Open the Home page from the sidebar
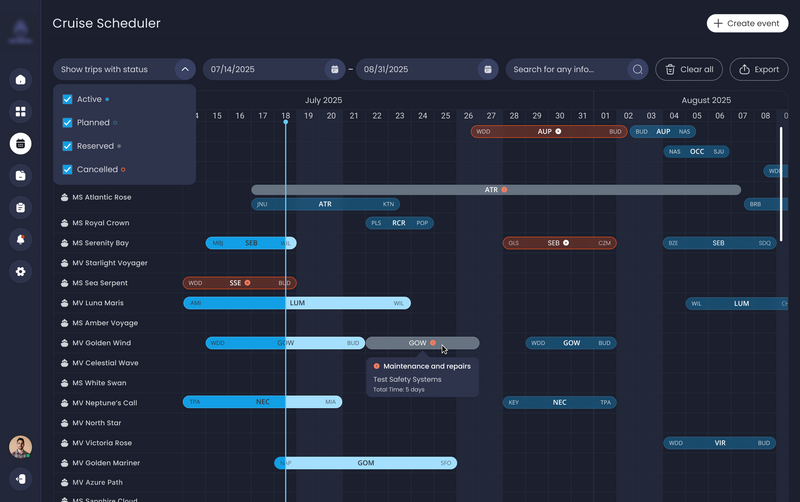Screen dimensions: 800x502 tap(20, 79)
